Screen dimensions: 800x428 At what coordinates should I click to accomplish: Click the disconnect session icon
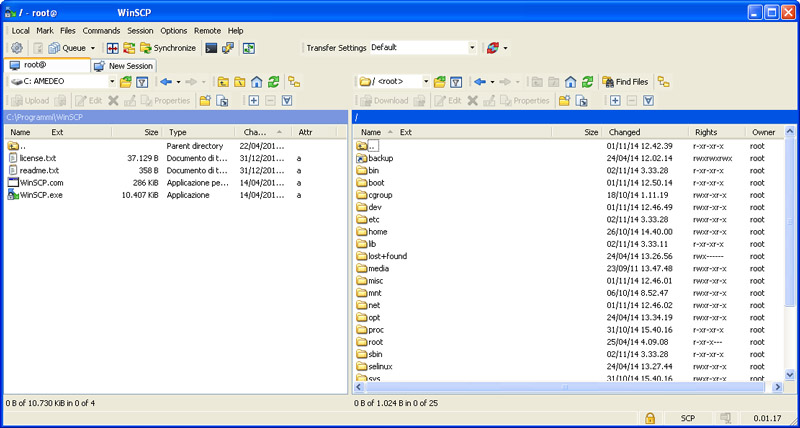tap(492, 48)
